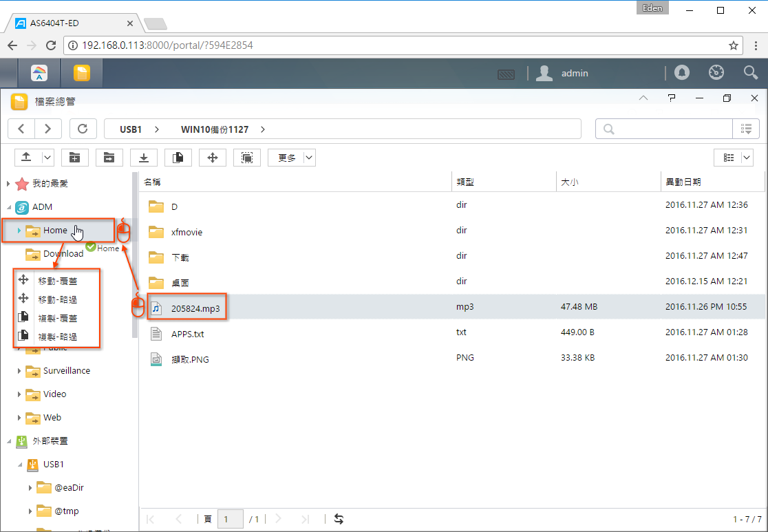Open the browser three-dot menu

click(756, 45)
